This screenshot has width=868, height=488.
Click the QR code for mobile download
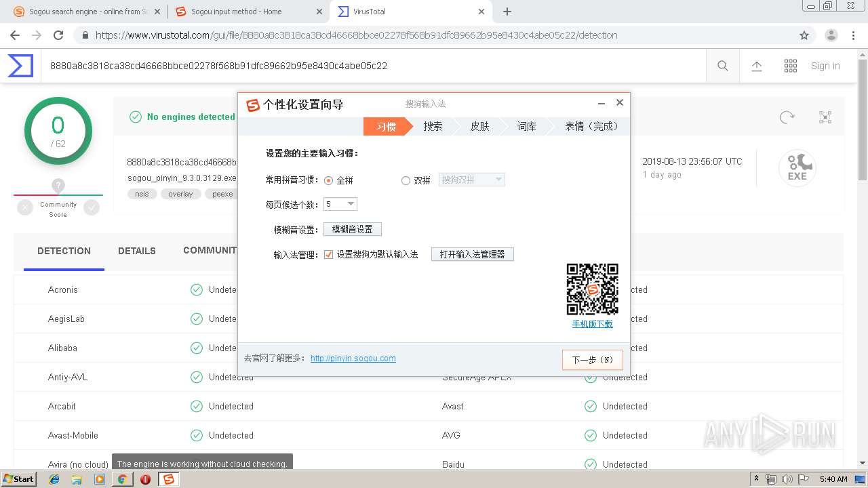click(592, 289)
